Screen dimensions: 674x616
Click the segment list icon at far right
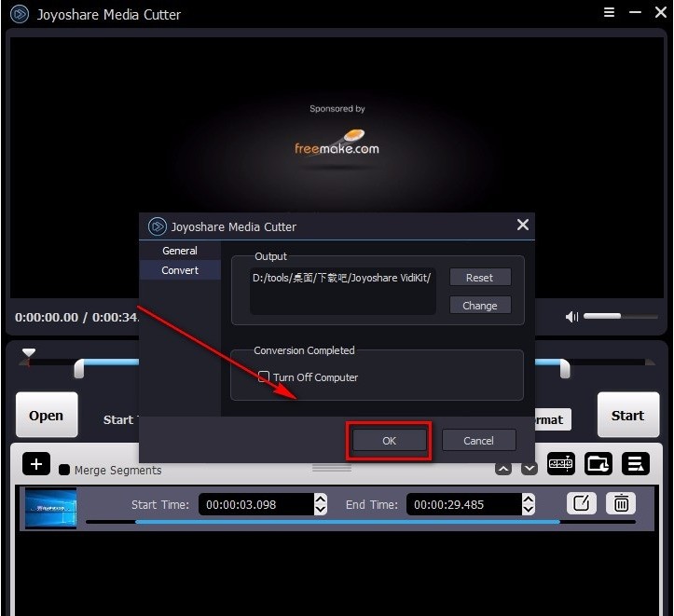pyautogui.click(x=636, y=463)
